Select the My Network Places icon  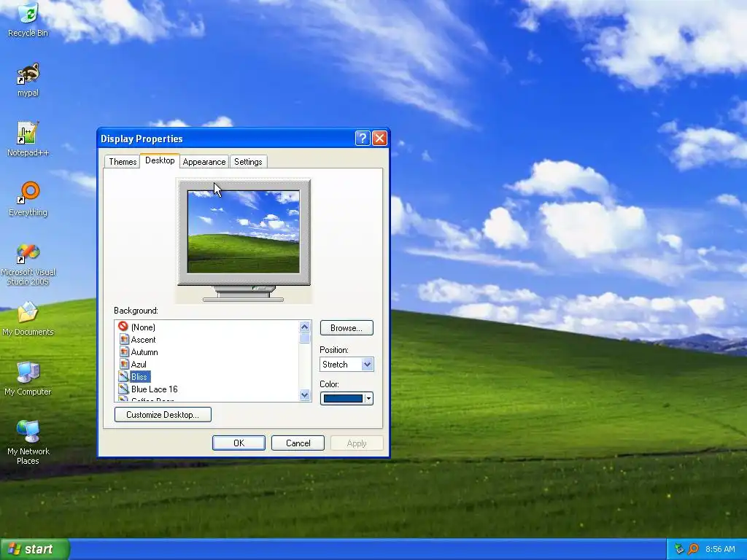click(x=28, y=443)
